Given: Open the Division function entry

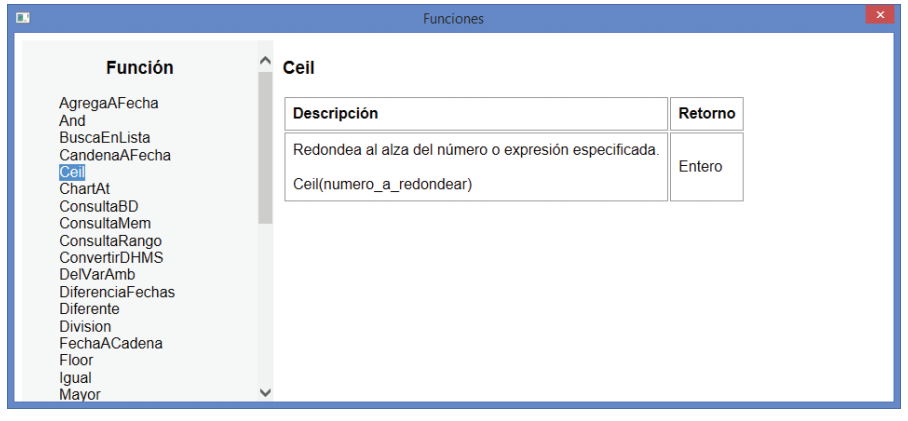Looking at the screenshot, I should (85, 326).
